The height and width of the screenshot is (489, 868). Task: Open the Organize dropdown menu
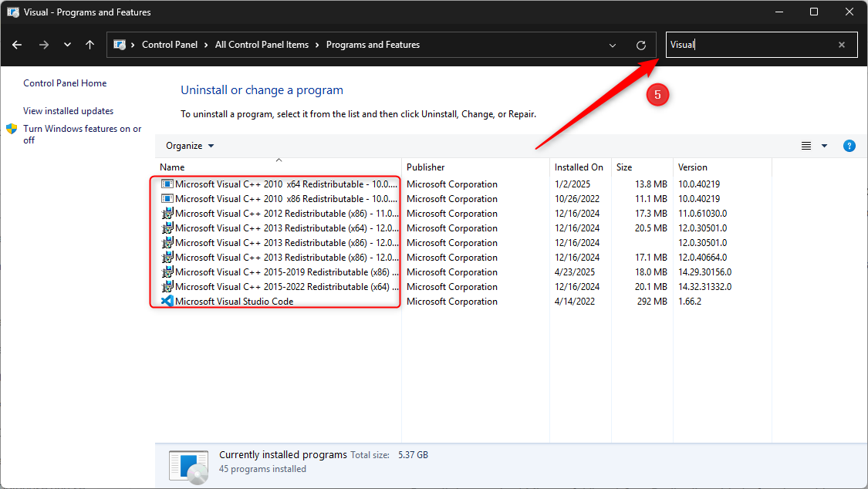click(x=190, y=146)
